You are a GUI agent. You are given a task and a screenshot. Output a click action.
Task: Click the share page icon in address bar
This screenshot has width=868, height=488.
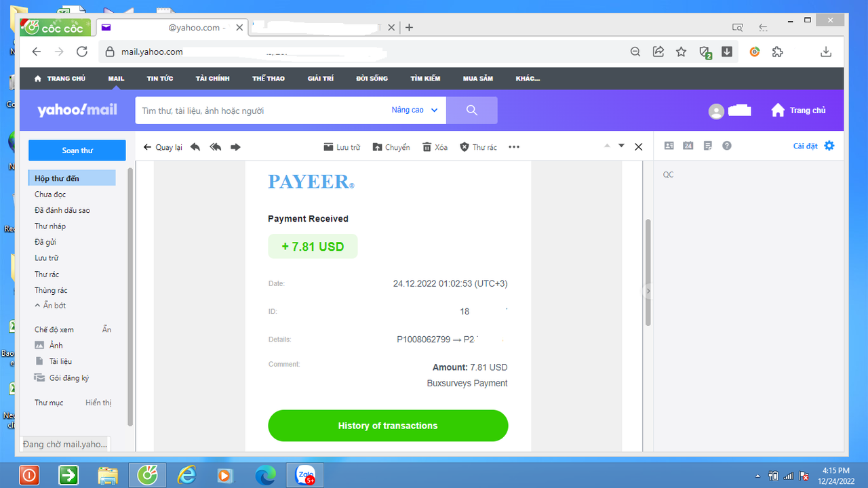[x=658, y=52]
